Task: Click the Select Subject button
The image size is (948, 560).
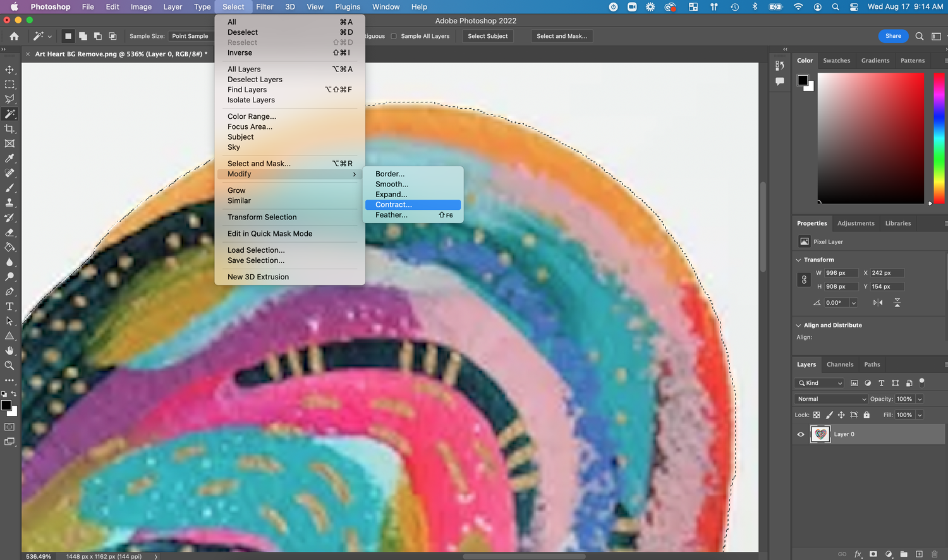Action: (x=487, y=36)
